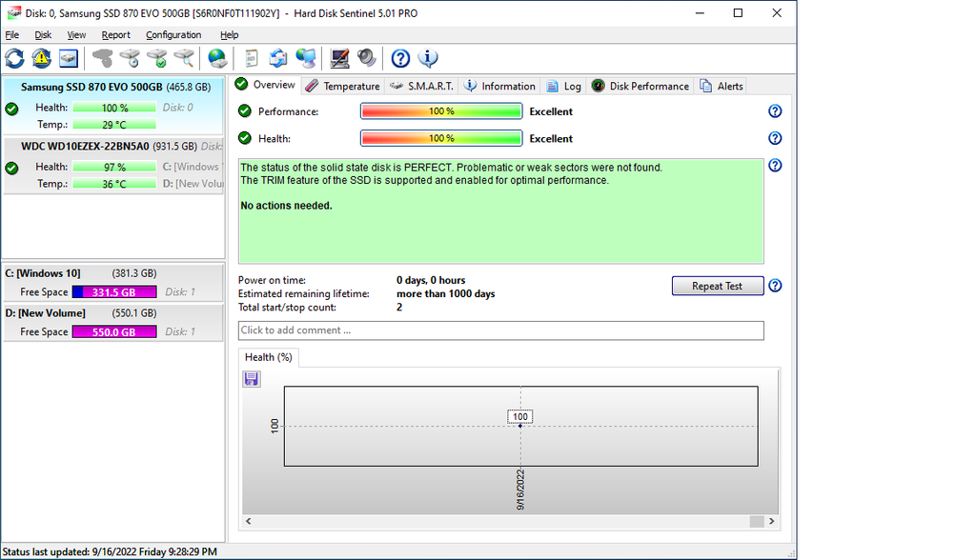
Task: Open the Disk menu
Action: click(x=43, y=35)
